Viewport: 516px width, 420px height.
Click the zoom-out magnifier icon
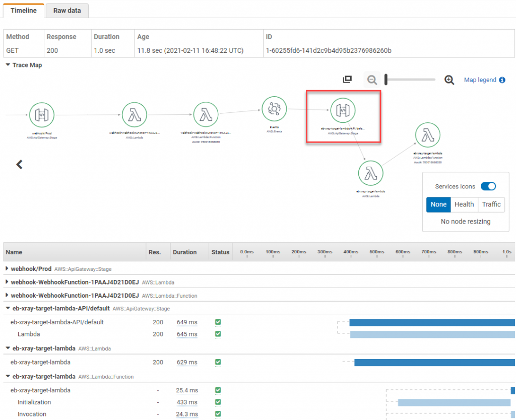(x=372, y=80)
